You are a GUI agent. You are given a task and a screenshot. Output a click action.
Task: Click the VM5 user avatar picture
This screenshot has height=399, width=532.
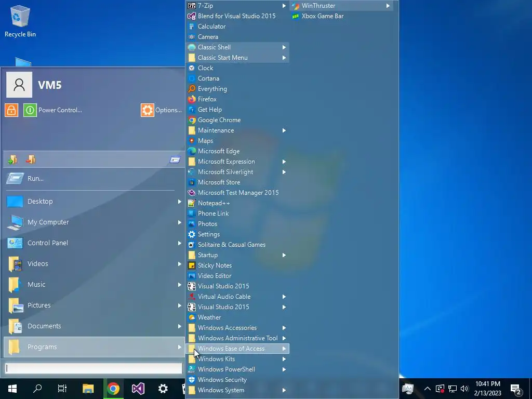[x=19, y=85]
